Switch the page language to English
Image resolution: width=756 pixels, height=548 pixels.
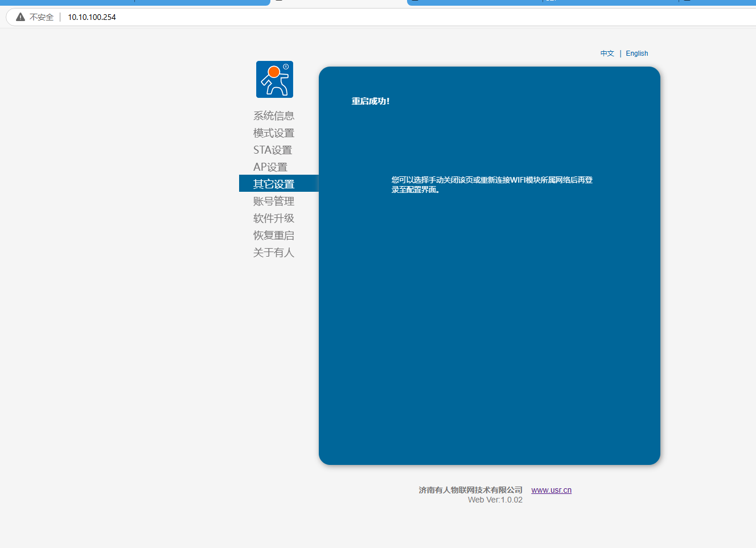(636, 53)
